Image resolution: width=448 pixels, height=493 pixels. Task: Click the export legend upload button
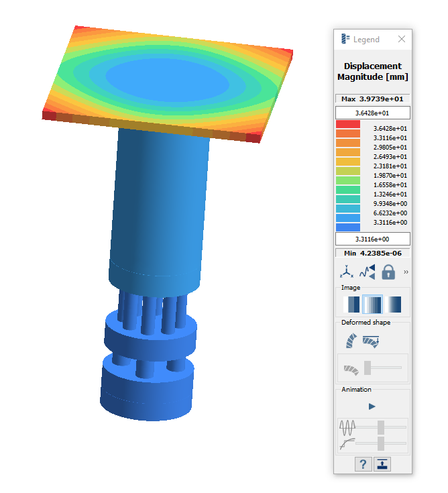(382, 464)
